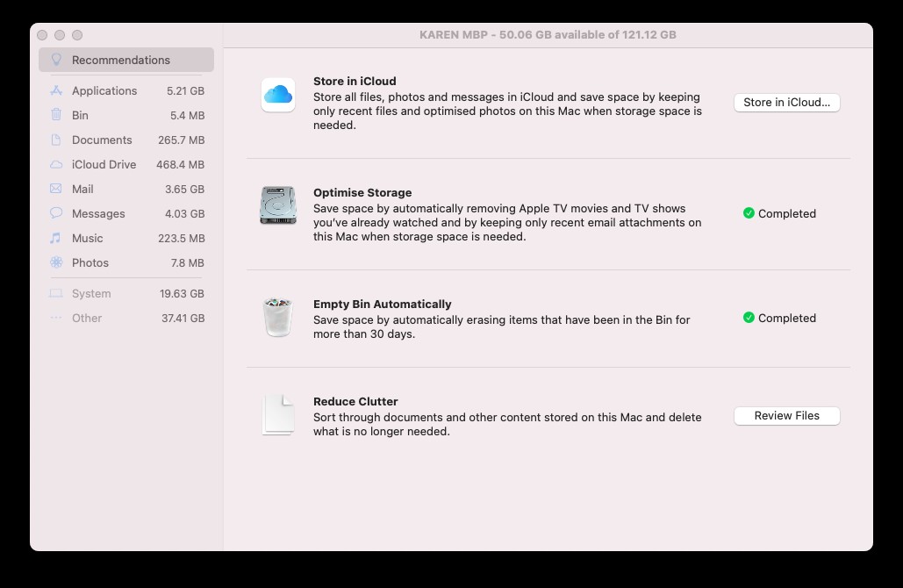This screenshot has height=588, width=903.
Task: Click the disk icon next to Optimise Storage
Action: (x=277, y=206)
